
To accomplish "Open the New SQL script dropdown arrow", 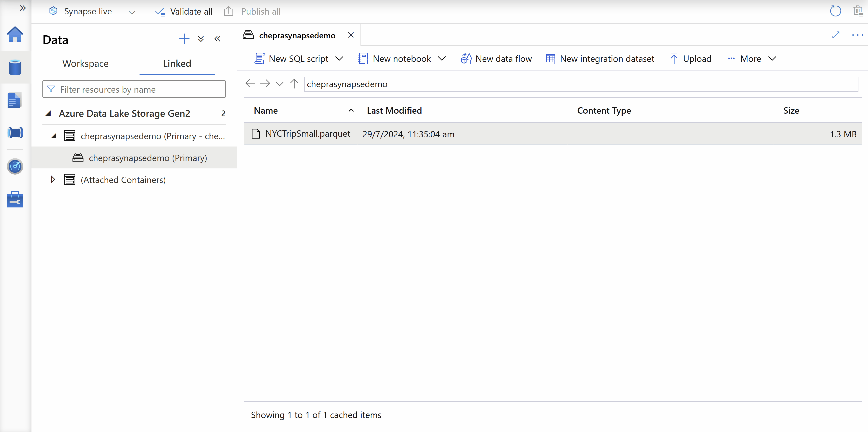I will click(340, 59).
